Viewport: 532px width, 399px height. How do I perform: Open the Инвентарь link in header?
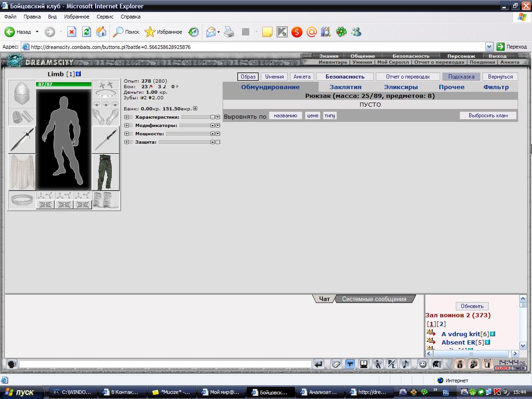coord(333,62)
